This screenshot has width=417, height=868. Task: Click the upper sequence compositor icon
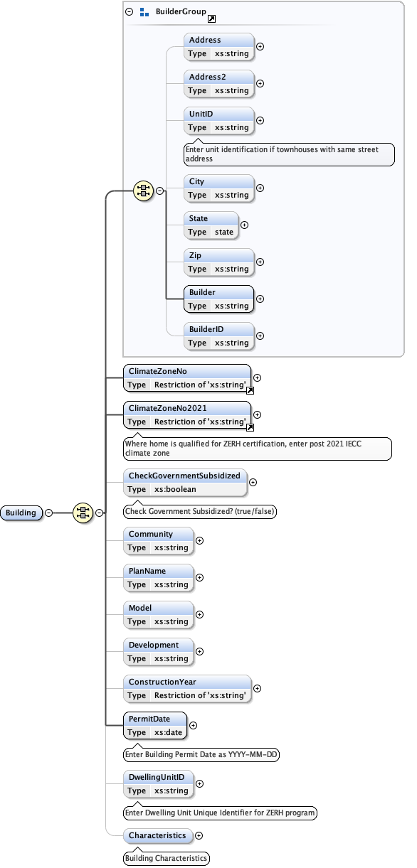click(x=143, y=191)
